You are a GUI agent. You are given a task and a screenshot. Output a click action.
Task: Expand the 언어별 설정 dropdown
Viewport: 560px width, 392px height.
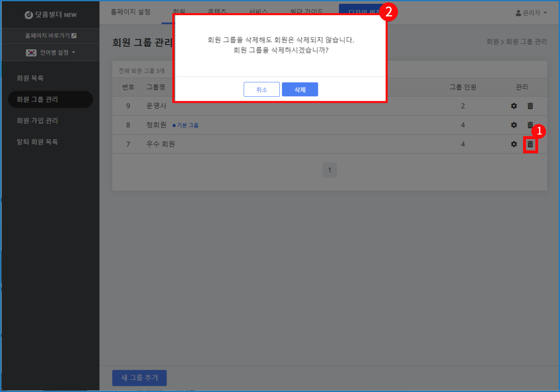(x=57, y=53)
